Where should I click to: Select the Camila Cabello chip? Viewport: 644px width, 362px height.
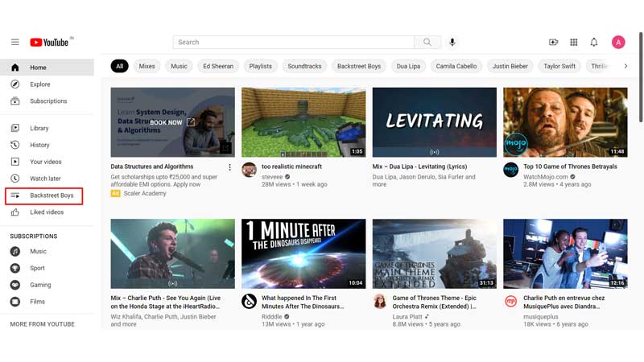point(456,66)
